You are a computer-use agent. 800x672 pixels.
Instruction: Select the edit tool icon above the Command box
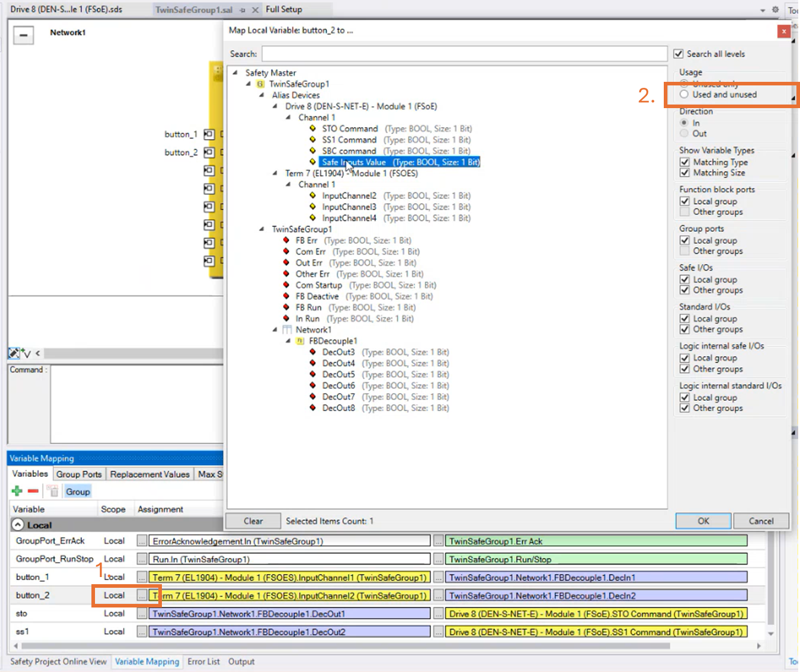(13, 353)
